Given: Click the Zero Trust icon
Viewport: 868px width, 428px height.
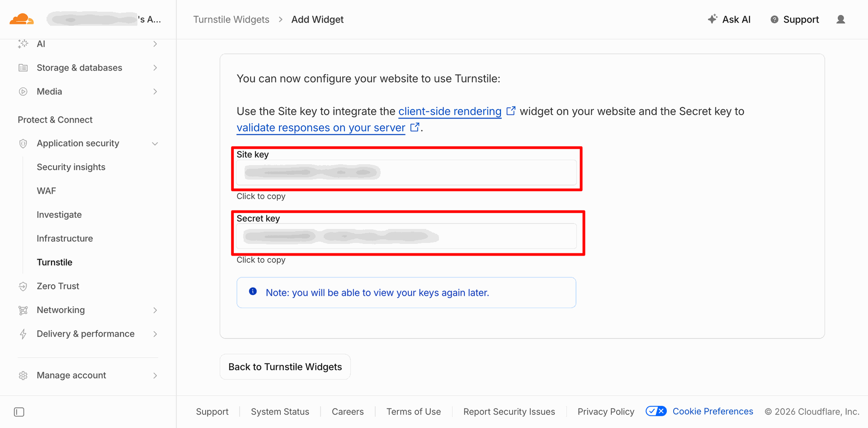Looking at the screenshot, I should [x=23, y=286].
